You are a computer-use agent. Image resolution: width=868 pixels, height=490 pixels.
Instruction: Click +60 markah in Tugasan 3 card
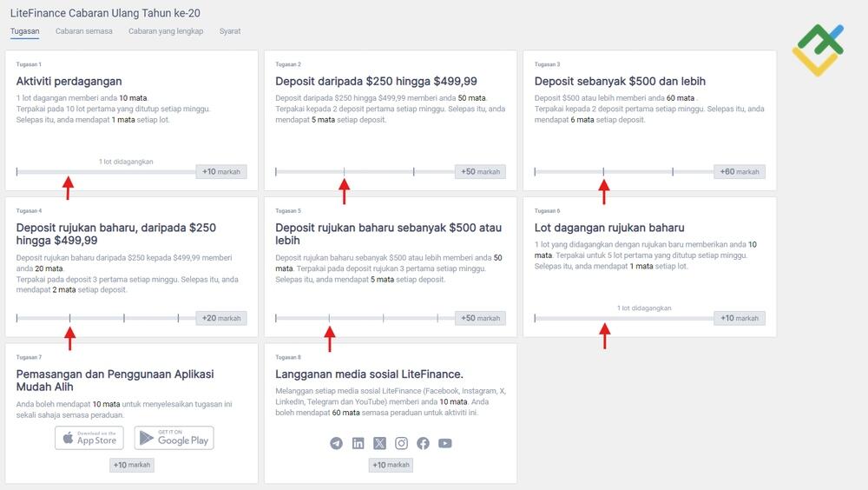click(x=739, y=172)
